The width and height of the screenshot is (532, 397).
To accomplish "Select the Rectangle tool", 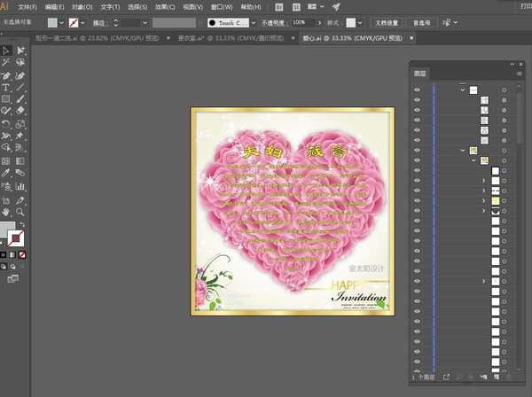I will click(6, 99).
